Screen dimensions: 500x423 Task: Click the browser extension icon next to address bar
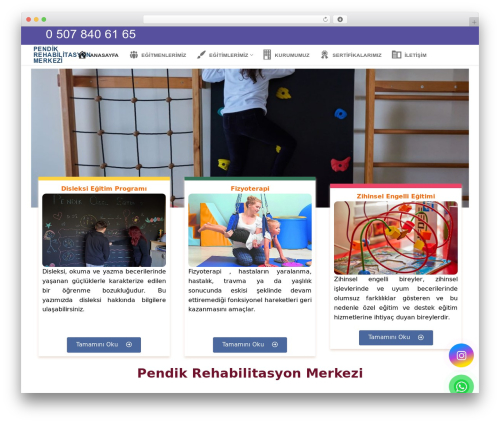[340, 20]
